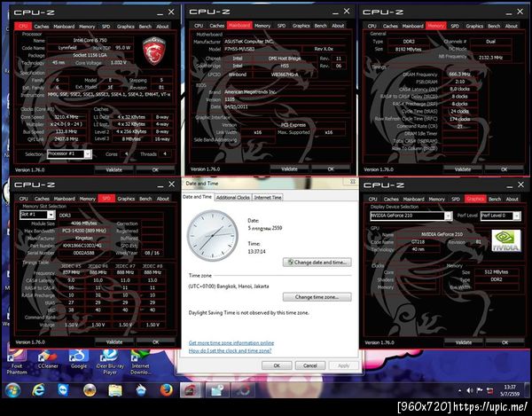The height and width of the screenshot is (416, 532).
Task: Open the round media player icon on taskbar
Action: (90, 390)
